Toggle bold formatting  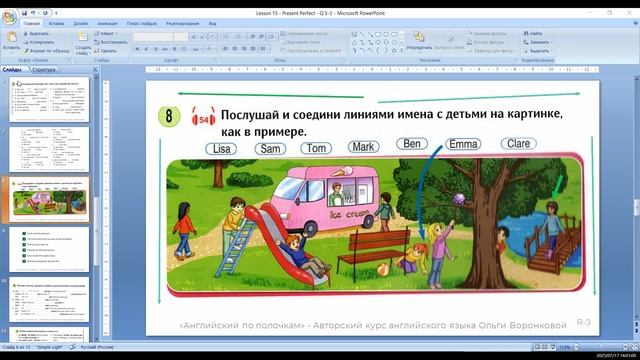click(x=137, y=49)
